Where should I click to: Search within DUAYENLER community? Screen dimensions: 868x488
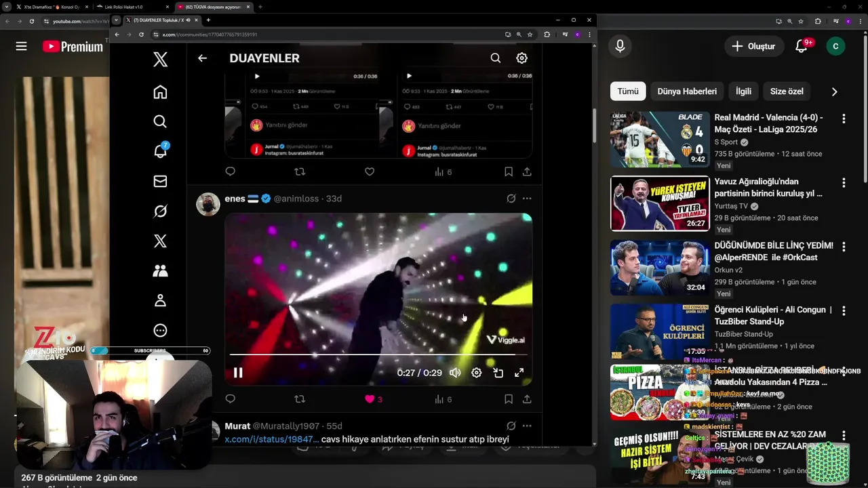(496, 58)
